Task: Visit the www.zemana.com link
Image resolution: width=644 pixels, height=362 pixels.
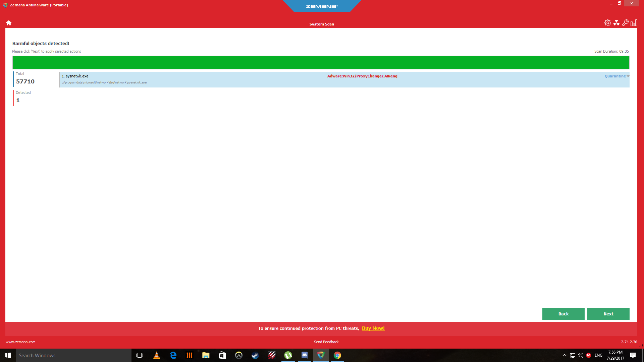Action: [x=20, y=342]
